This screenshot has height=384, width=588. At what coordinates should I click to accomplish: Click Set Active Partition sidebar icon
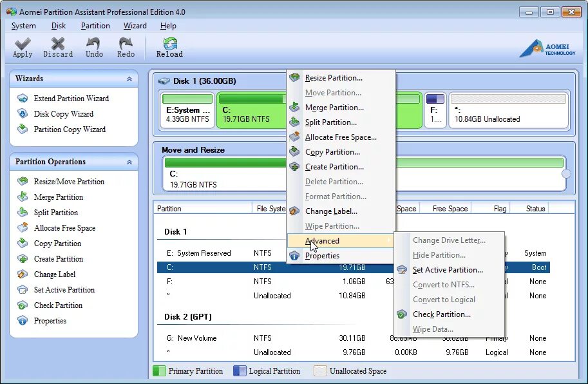click(x=23, y=289)
